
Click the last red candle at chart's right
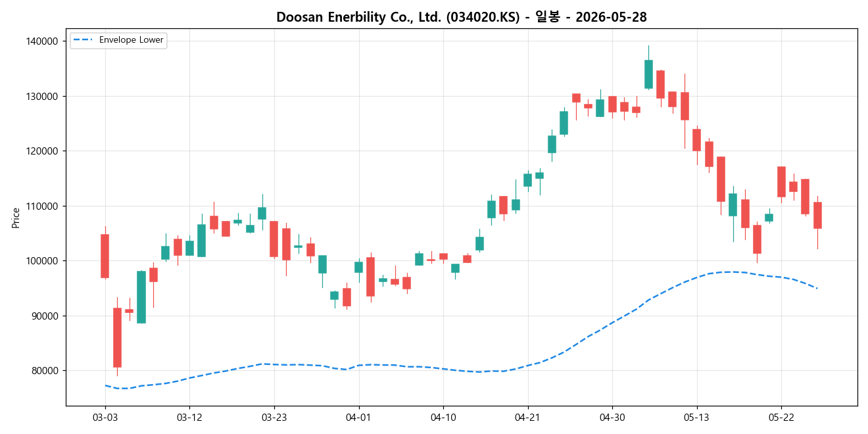click(817, 215)
